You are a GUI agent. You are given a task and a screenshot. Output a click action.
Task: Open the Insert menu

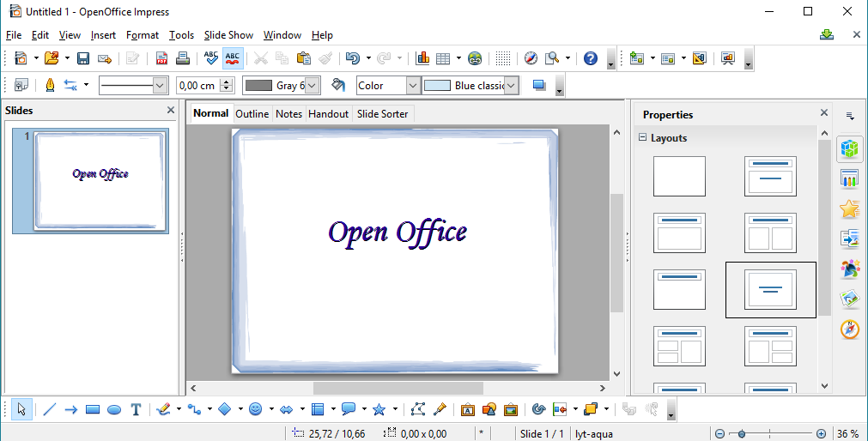[104, 35]
